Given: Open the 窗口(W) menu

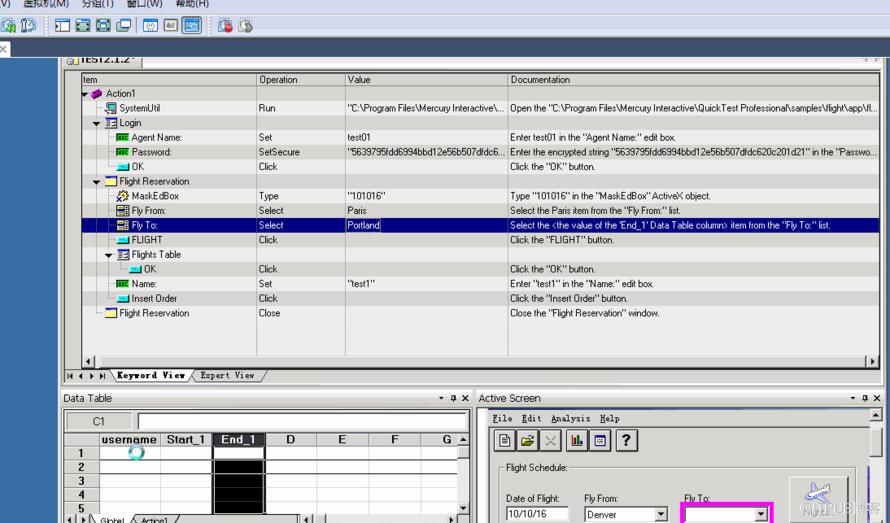Looking at the screenshot, I should tap(145, 4).
